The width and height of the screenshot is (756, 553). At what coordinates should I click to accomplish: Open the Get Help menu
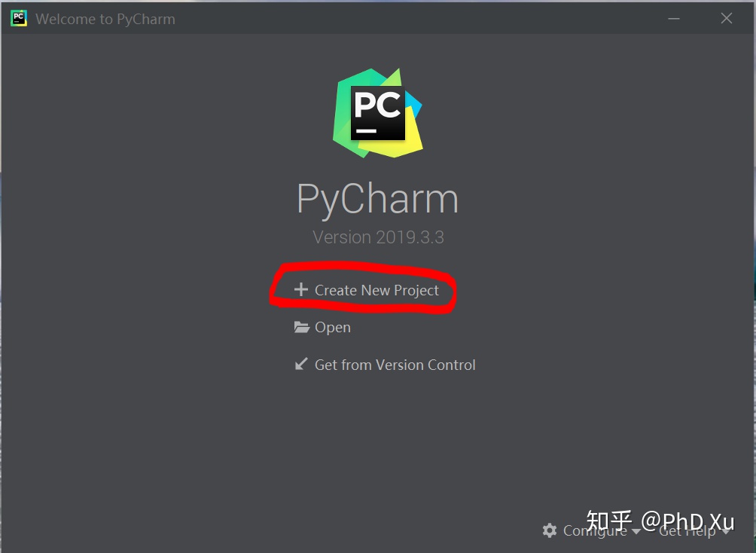(687, 530)
